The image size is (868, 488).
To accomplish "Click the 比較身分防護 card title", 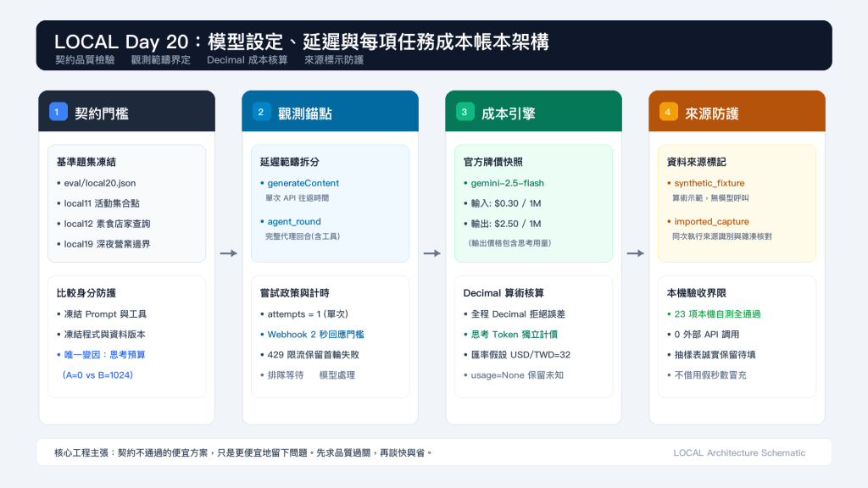I will [x=86, y=293].
